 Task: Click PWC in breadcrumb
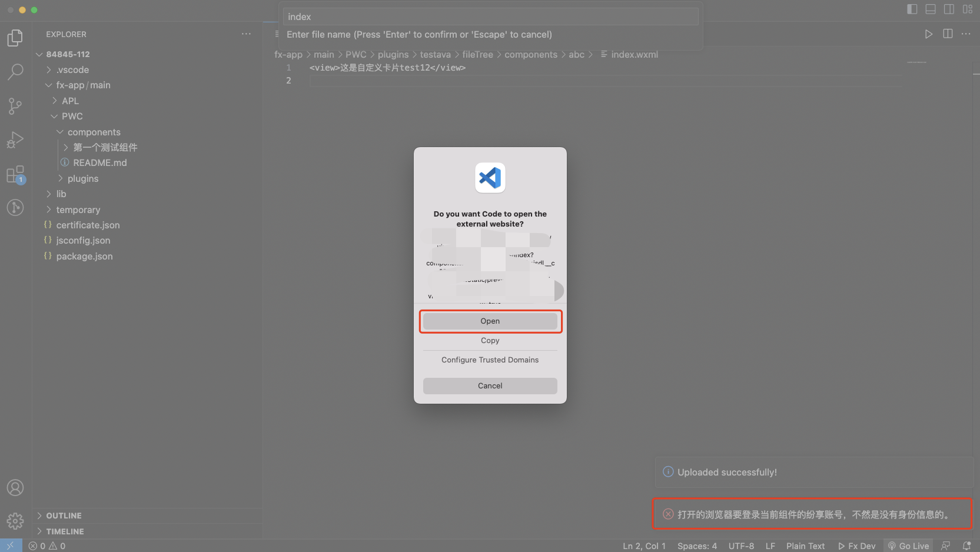tap(356, 54)
